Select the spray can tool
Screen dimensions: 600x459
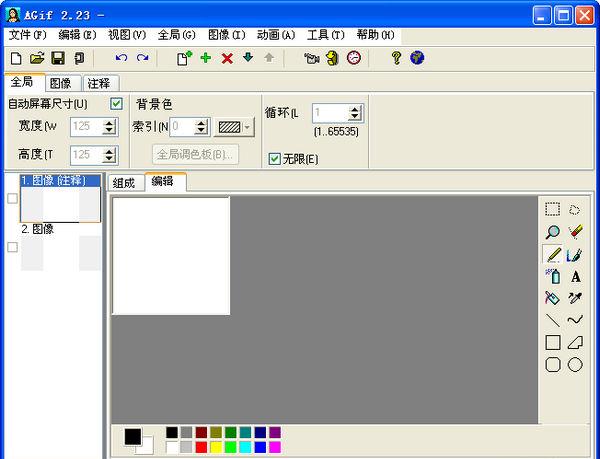tap(553, 276)
